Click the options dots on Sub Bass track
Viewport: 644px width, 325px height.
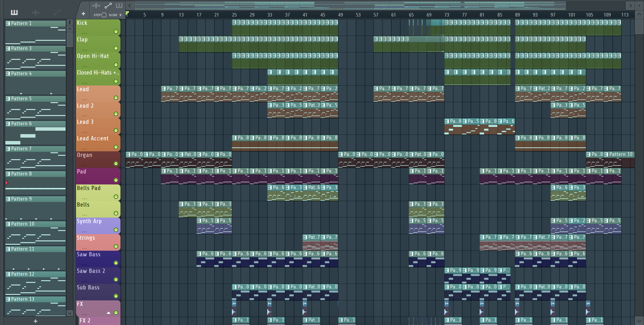(x=85, y=298)
